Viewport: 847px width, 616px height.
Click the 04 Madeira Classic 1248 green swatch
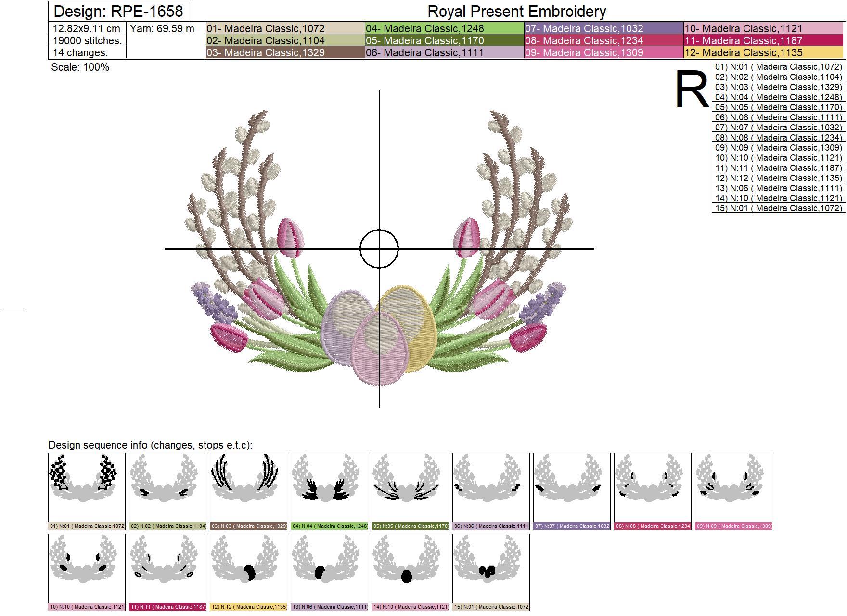(x=444, y=28)
